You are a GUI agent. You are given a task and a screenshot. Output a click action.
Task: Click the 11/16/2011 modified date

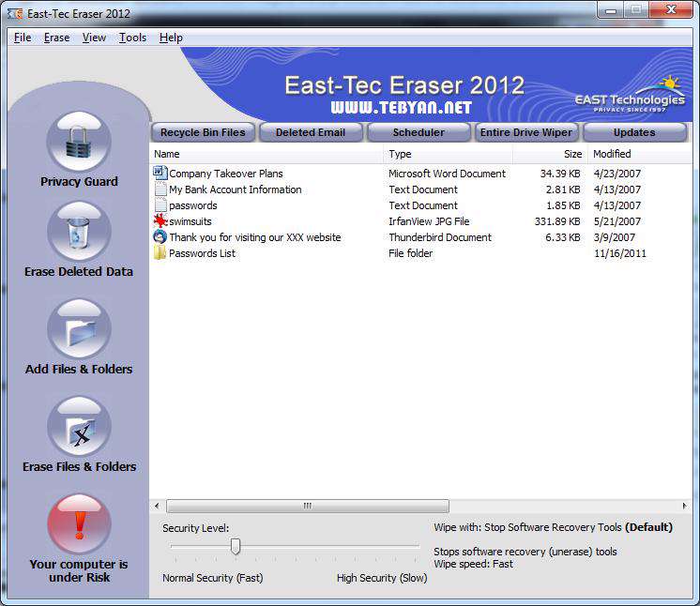[619, 253]
